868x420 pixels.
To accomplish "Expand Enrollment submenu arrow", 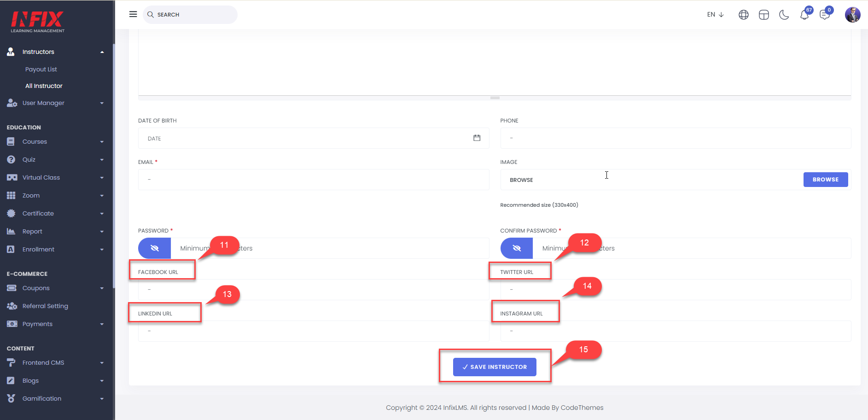I will [x=102, y=250].
